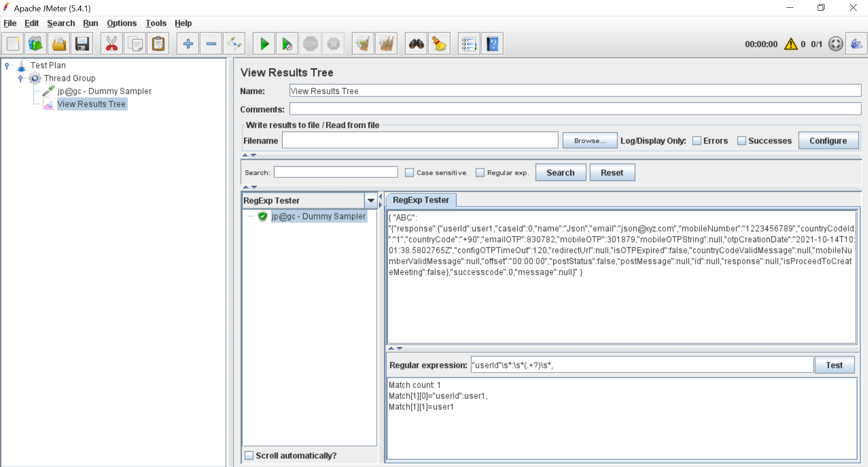Click the New test plan icon

[x=13, y=44]
